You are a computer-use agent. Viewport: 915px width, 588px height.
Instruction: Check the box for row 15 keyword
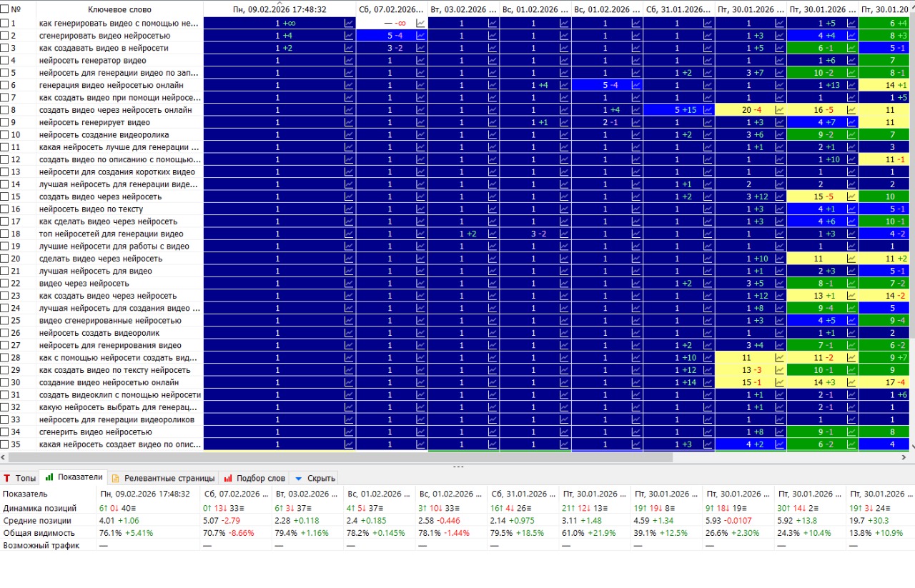point(5,196)
